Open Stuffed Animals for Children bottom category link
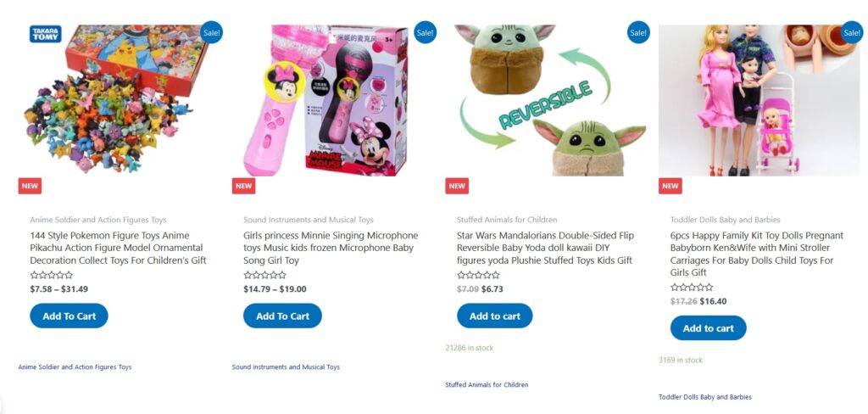Screen dimensions: 868x414 [x=487, y=384]
